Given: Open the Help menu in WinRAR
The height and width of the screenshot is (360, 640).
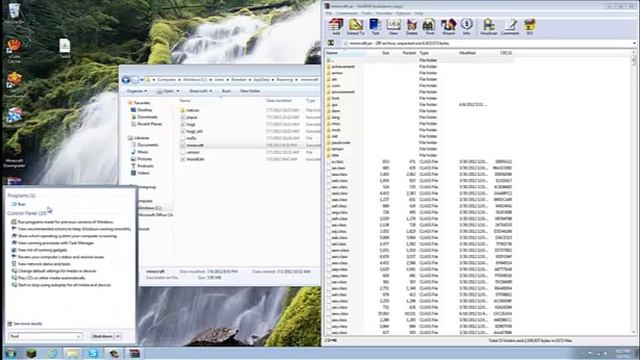Looking at the screenshot, I should tap(419, 13).
